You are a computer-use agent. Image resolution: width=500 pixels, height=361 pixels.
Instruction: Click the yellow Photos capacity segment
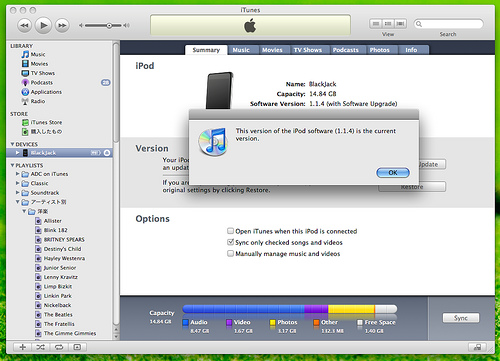click(351, 309)
